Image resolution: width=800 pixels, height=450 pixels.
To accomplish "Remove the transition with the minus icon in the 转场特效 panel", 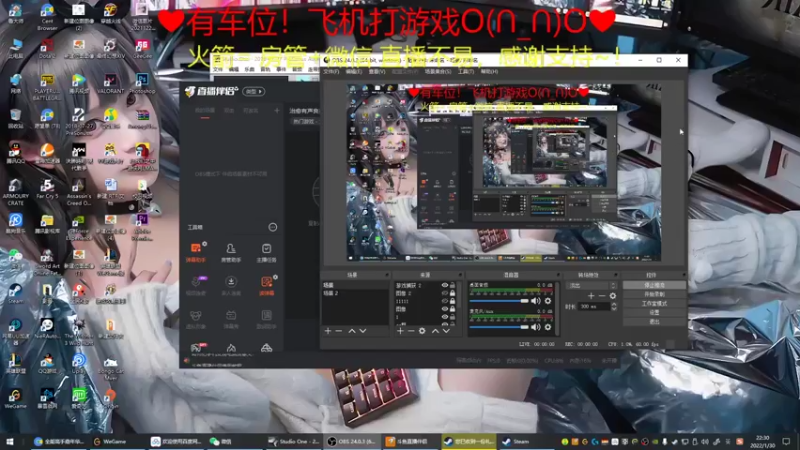I will click(x=602, y=296).
